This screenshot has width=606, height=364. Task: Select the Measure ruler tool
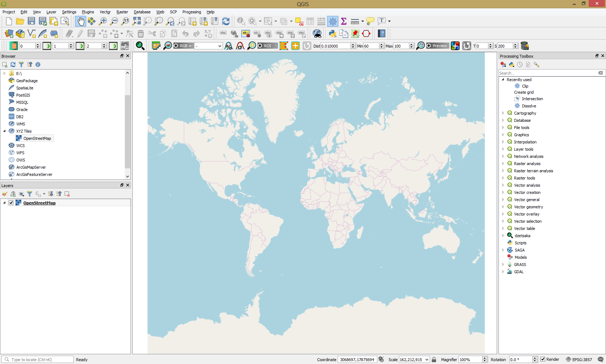(355, 21)
